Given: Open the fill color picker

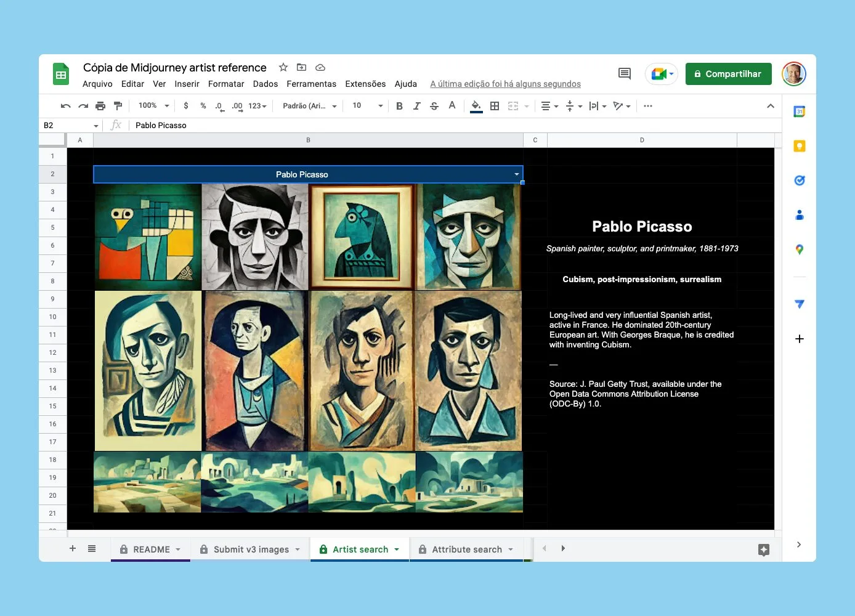Looking at the screenshot, I should point(476,106).
